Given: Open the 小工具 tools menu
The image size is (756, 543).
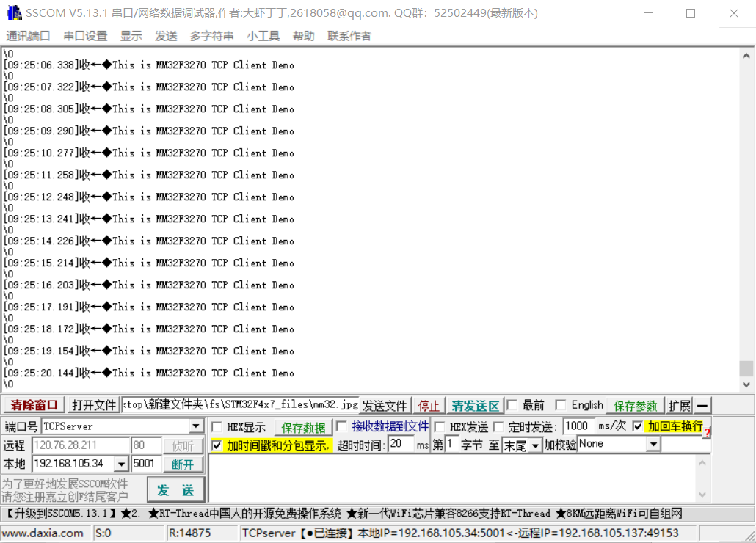Looking at the screenshot, I should [x=263, y=36].
